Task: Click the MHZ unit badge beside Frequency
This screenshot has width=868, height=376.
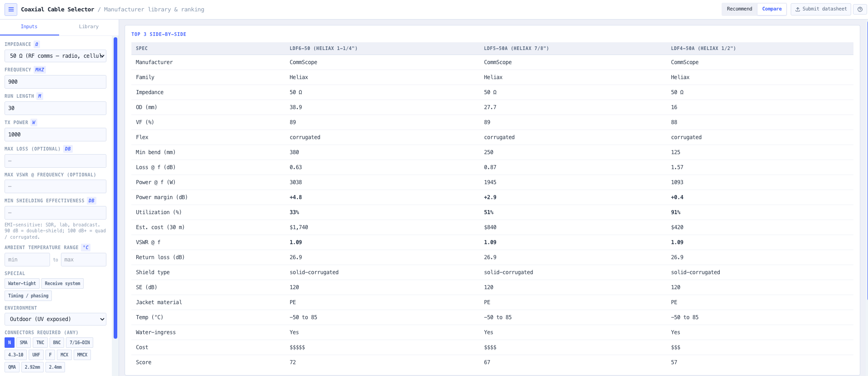Action: (x=40, y=70)
